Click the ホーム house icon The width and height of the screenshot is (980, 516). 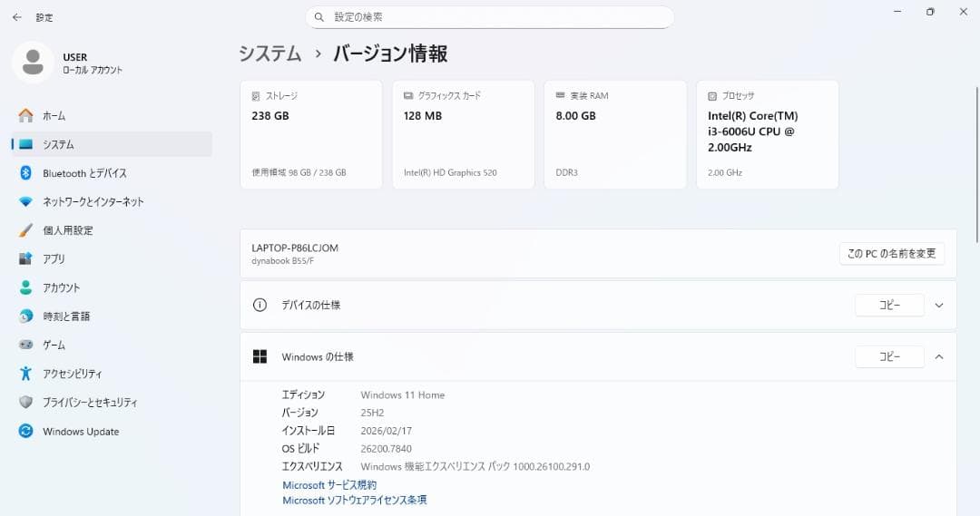pyautogui.click(x=25, y=115)
